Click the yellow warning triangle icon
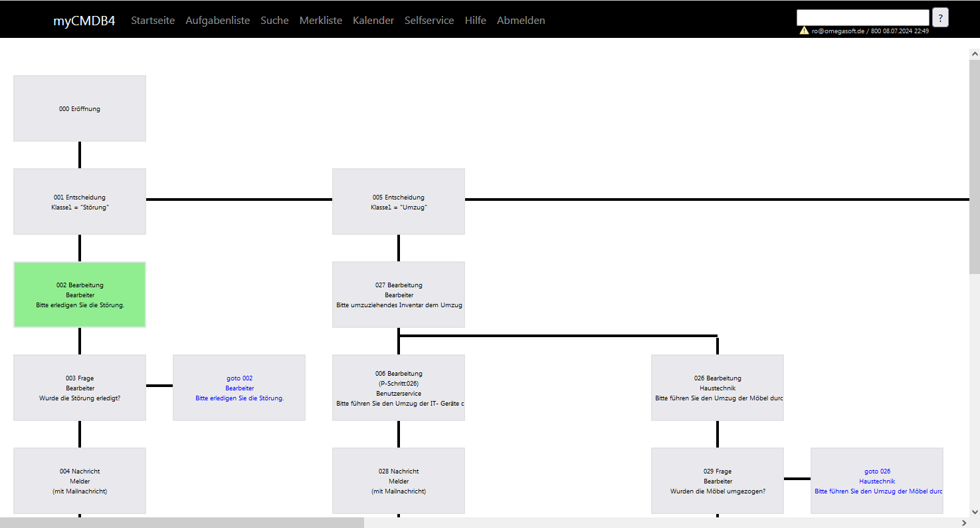The width and height of the screenshot is (980, 528). click(x=804, y=31)
